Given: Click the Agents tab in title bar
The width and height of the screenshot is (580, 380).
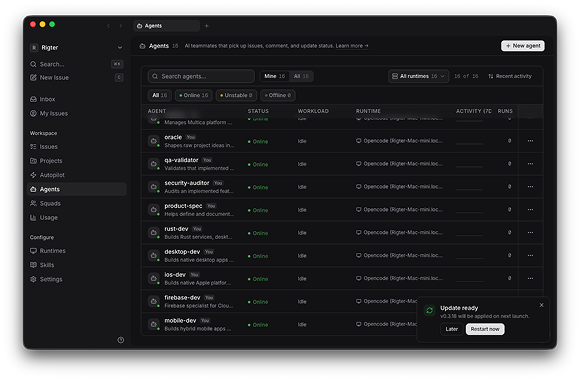Looking at the screenshot, I should [166, 26].
